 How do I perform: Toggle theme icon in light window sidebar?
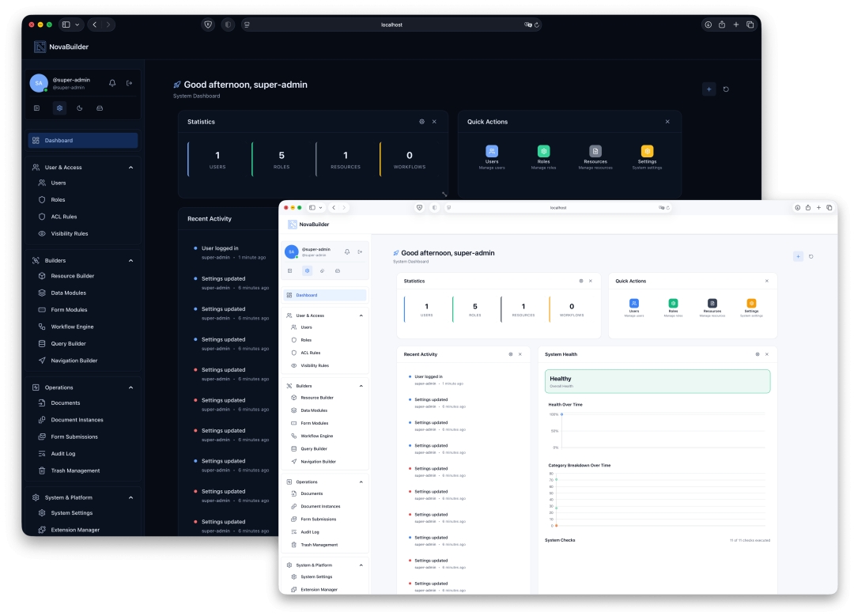(323, 270)
